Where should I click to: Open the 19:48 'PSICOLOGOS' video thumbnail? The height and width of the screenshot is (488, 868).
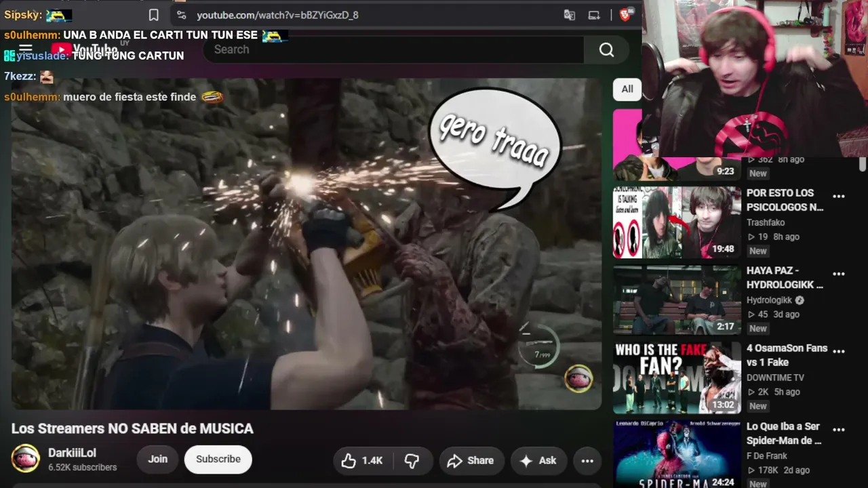677,223
